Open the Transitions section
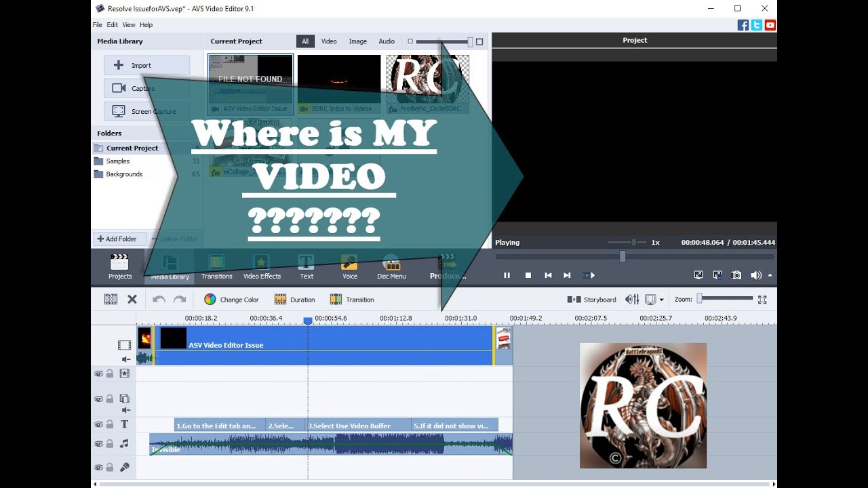 coord(217,266)
